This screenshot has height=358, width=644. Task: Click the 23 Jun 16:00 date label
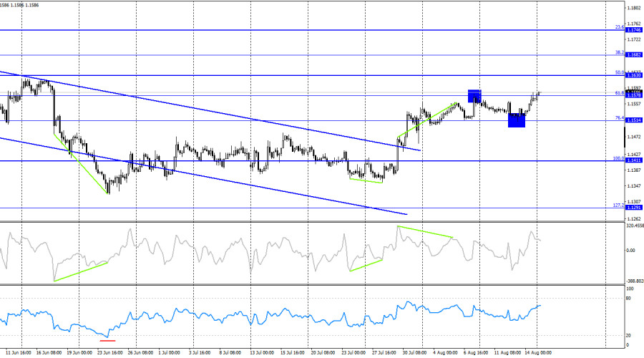pyautogui.click(x=110, y=353)
